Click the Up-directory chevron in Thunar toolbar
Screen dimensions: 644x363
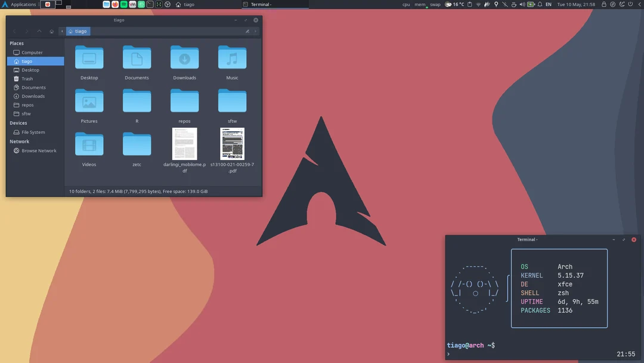(39, 31)
